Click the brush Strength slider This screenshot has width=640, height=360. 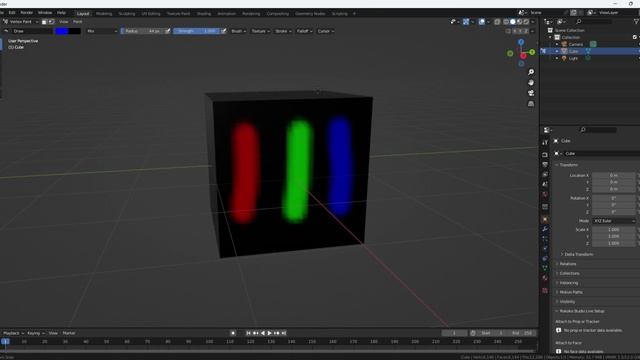click(197, 31)
